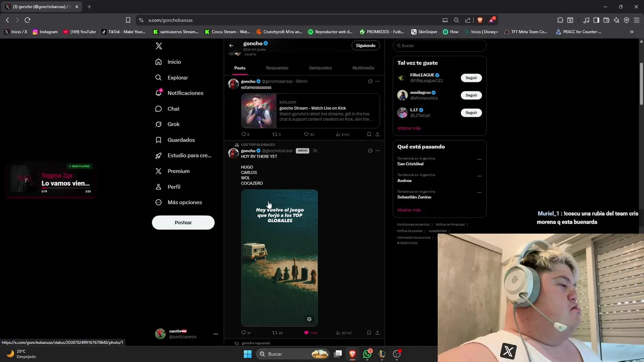View stats of the estamossssssss post
The width and height of the screenshot is (644, 362).
(x=342, y=134)
